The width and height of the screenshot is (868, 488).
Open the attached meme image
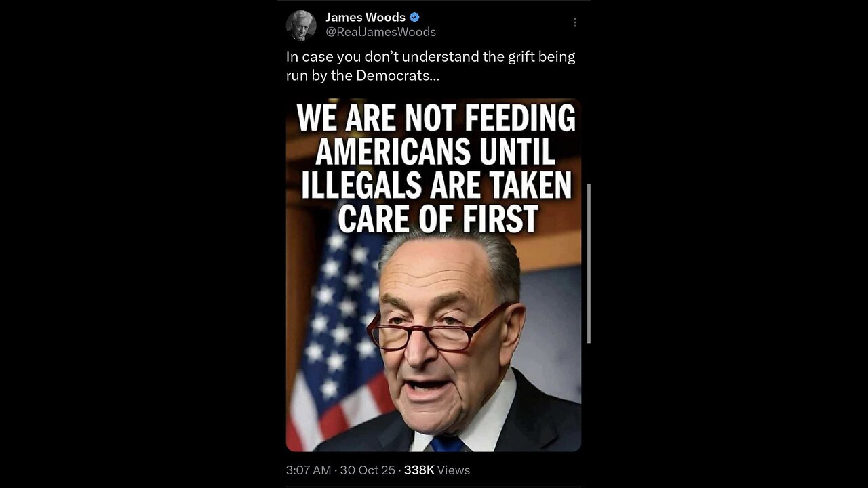pyautogui.click(x=433, y=275)
